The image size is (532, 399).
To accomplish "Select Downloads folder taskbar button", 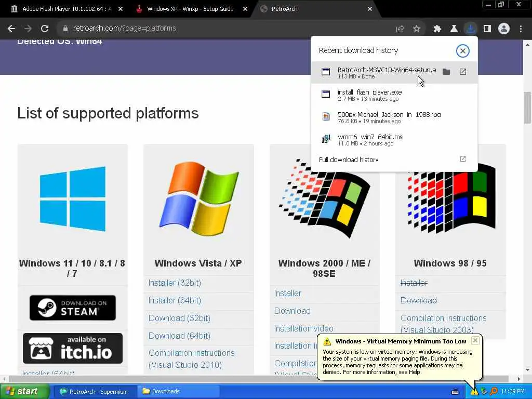I will [x=179, y=392].
